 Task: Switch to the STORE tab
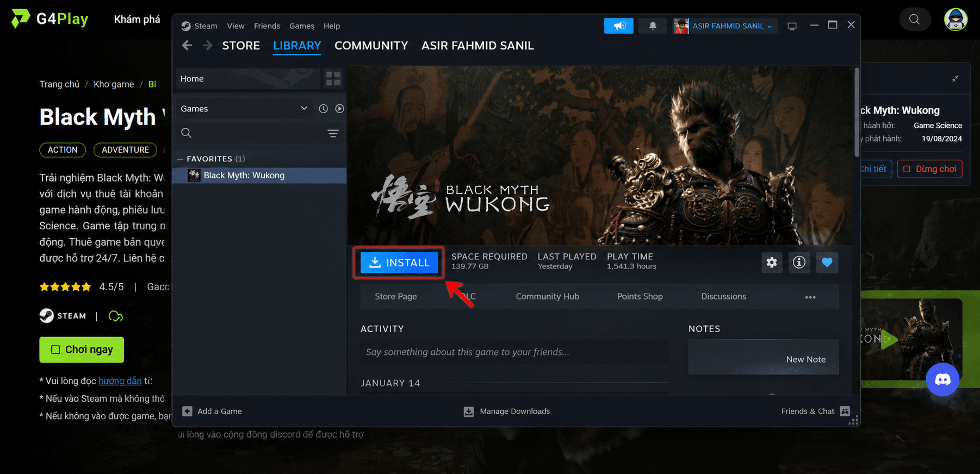pos(241,46)
